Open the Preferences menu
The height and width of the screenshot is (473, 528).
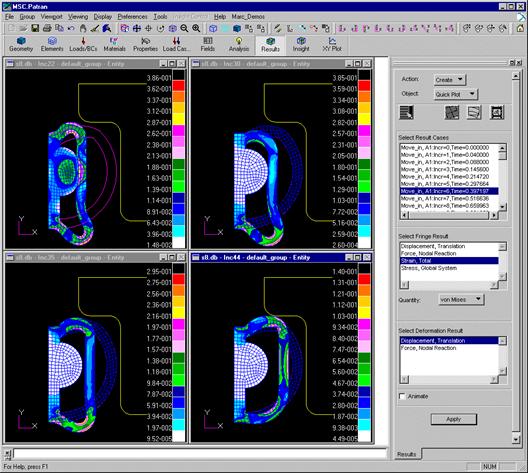click(x=132, y=16)
